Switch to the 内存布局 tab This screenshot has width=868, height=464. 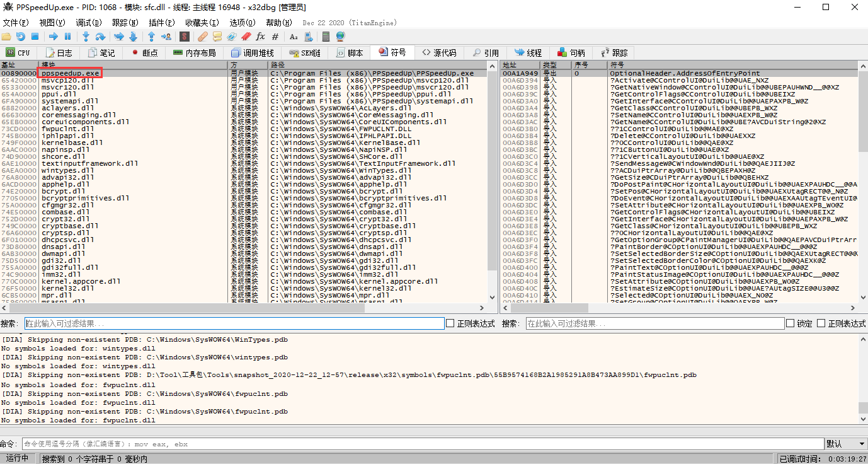[194, 53]
